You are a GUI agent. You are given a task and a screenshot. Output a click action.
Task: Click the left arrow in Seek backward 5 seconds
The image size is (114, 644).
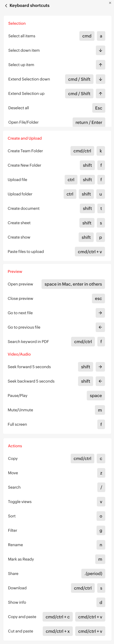(x=100, y=381)
